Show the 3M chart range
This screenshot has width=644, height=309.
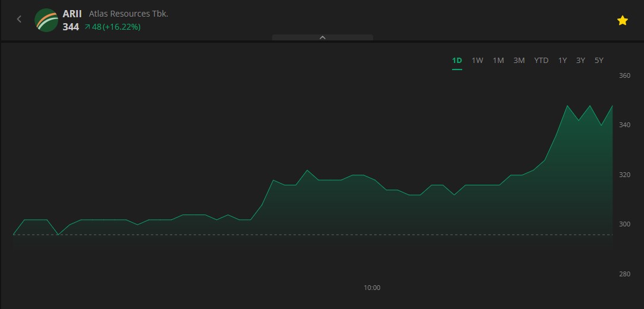[x=519, y=61]
